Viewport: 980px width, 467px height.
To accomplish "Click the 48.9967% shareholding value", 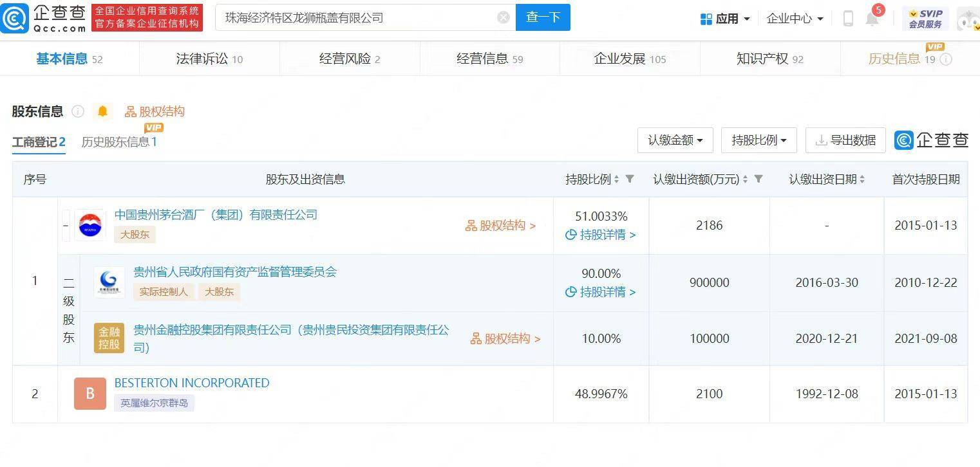I will (601, 394).
